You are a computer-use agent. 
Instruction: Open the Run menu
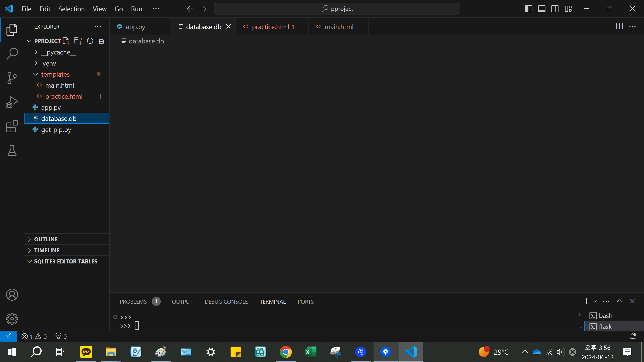click(136, 9)
